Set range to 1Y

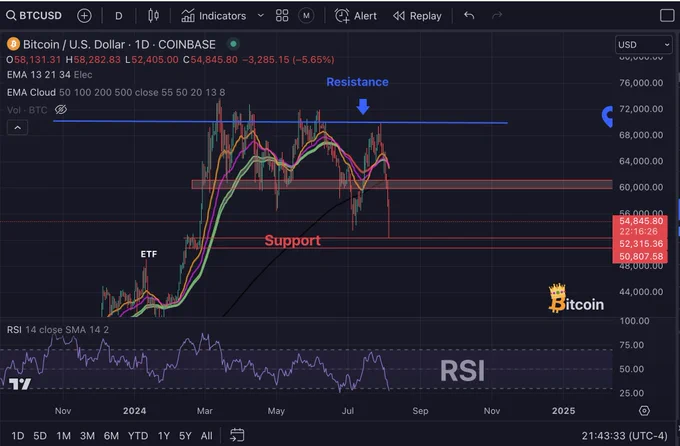(163, 436)
